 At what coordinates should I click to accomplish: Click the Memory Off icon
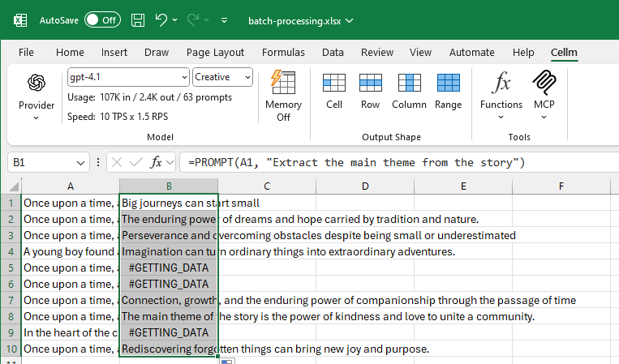283,84
